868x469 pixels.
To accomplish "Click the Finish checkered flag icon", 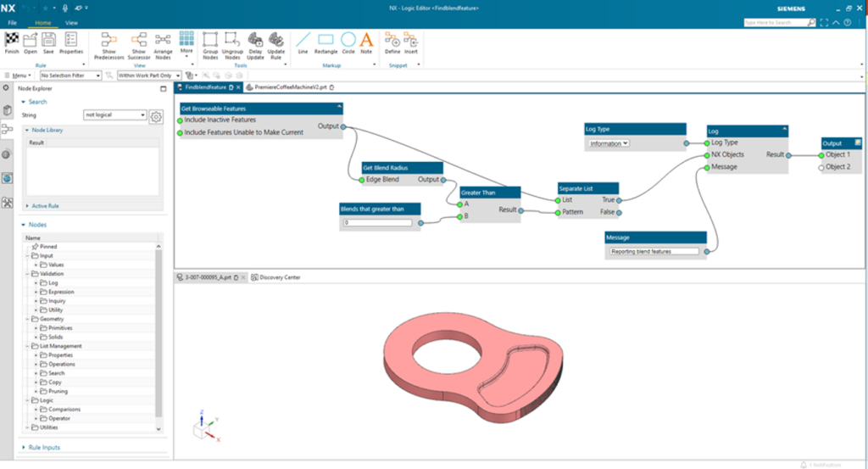I will (x=12, y=40).
